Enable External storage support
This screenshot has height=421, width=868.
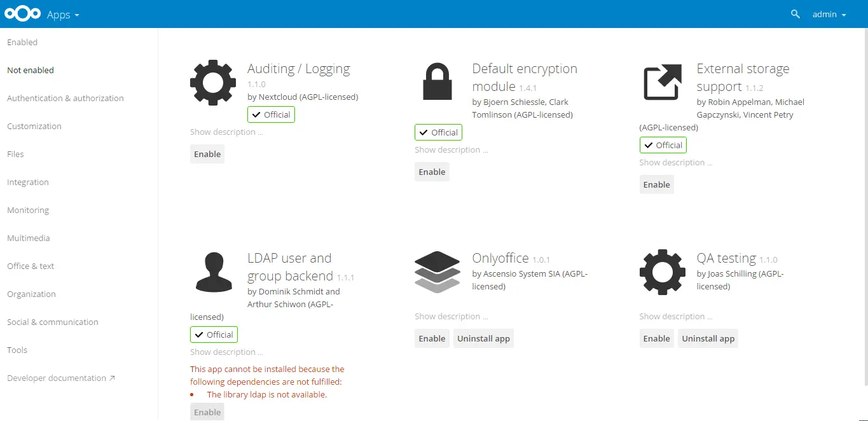point(656,184)
